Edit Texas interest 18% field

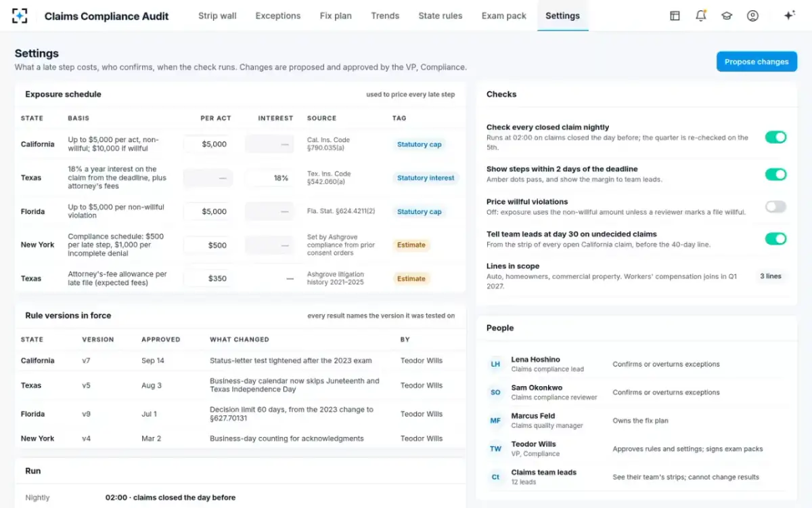tap(269, 178)
